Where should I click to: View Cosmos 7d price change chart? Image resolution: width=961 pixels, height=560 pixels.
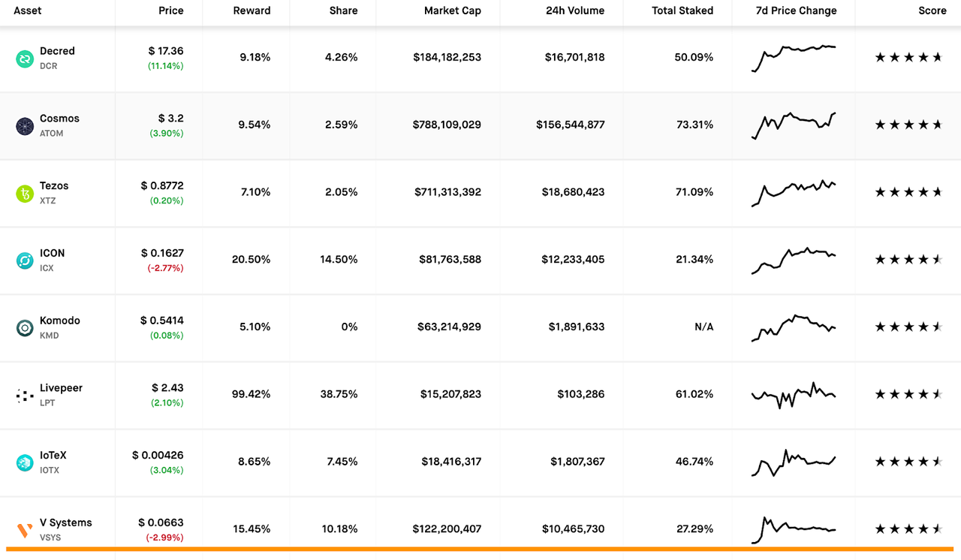coord(794,125)
